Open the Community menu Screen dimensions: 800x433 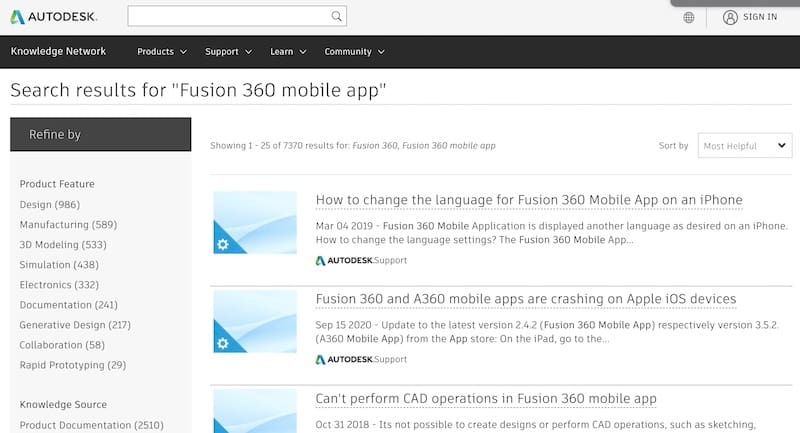[354, 52]
